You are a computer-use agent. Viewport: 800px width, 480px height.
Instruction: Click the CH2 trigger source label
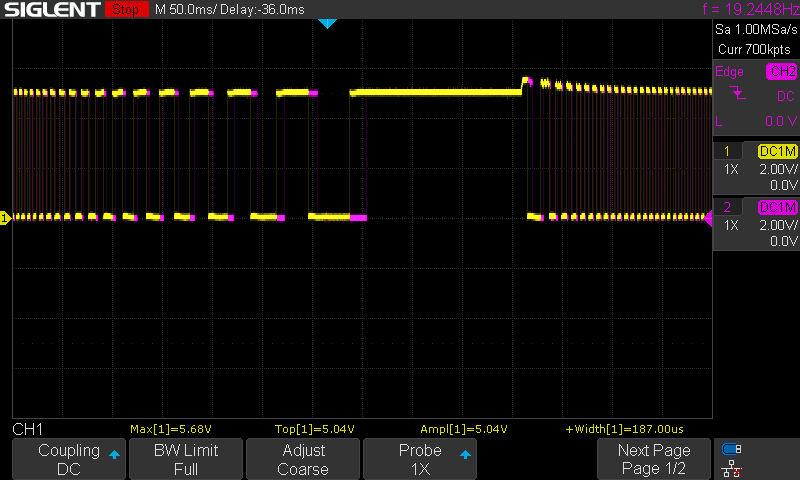pos(781,71)
